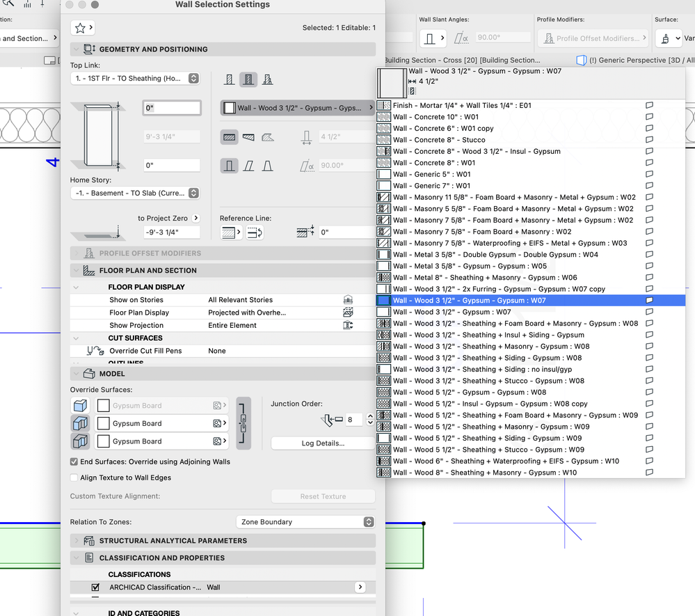Click the Wall Slant Angles icon in toolbar
The height and width of the screenshot is (616, 695).
pos(433,38)
